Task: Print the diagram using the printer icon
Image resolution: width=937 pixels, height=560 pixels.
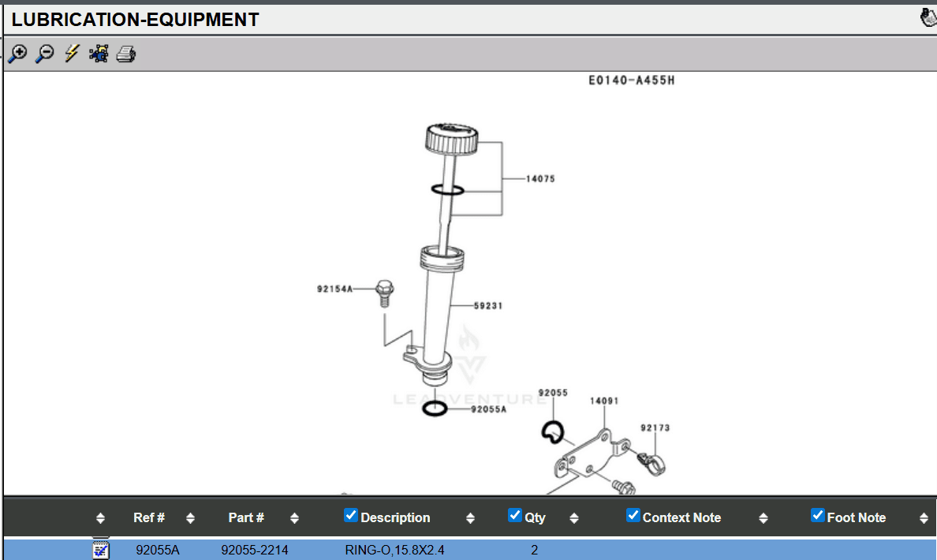Action: point(126,54)
